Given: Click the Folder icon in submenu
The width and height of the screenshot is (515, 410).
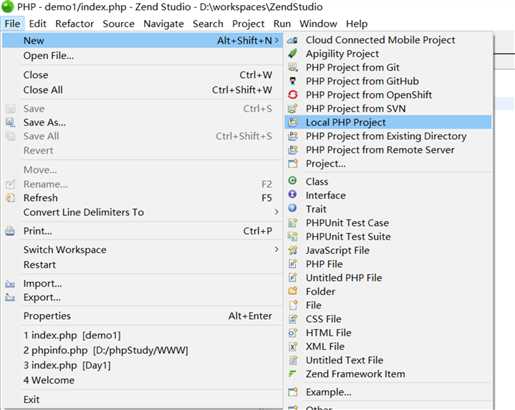Looking at the screenshot, I should pyautogui.click(x=293, y=291).
